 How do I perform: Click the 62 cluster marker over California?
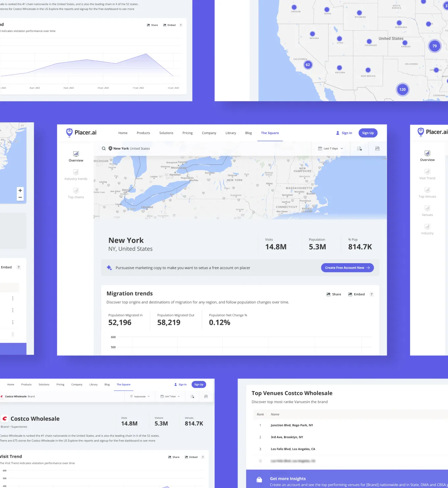[308, 65]
